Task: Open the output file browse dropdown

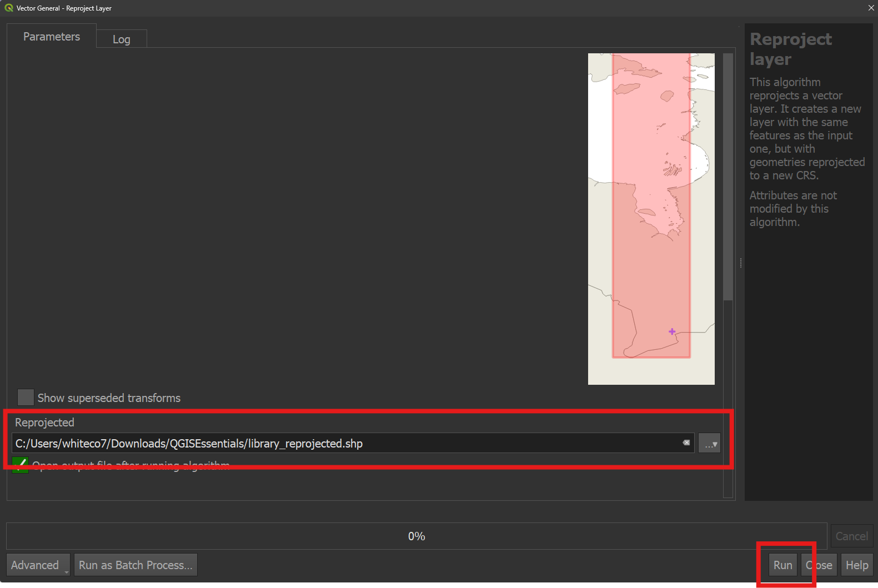Action: tap(709, 443)
